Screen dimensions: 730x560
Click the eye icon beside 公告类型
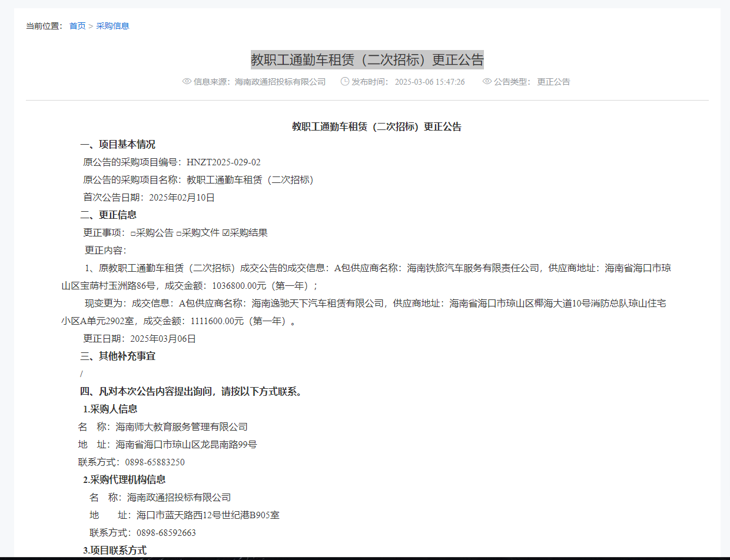pos(487,82)
